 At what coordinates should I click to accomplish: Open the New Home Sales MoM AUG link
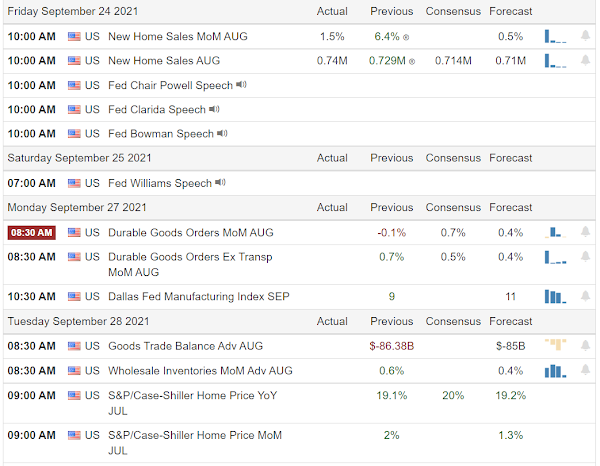click(179, 36)
